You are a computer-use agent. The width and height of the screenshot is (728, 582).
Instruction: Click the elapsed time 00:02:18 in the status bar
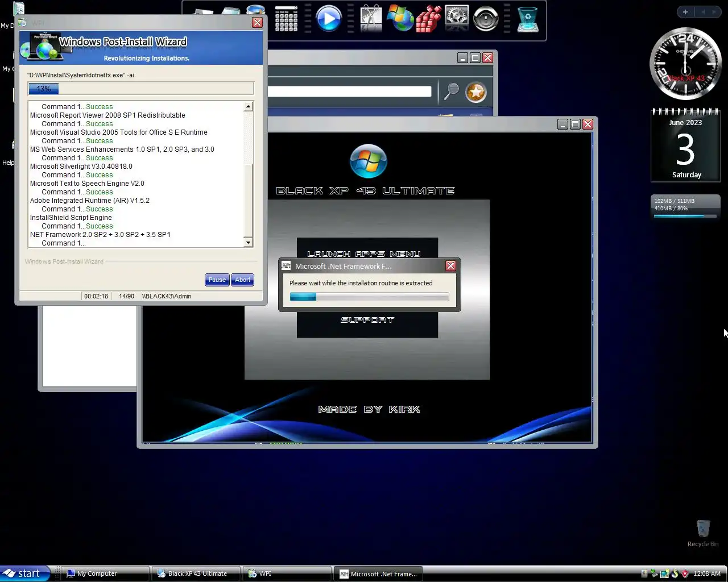click(x=96, y=296)
